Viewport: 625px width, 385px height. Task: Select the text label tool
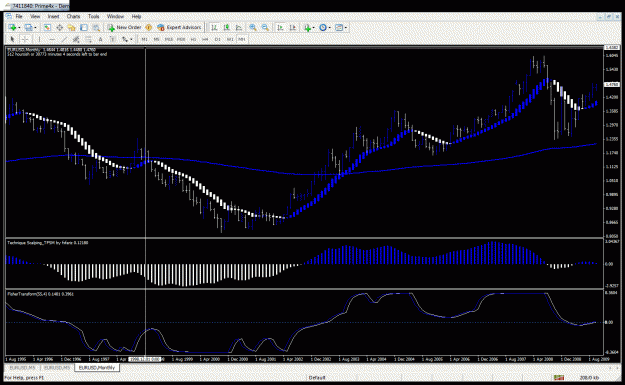click(113, 39)
